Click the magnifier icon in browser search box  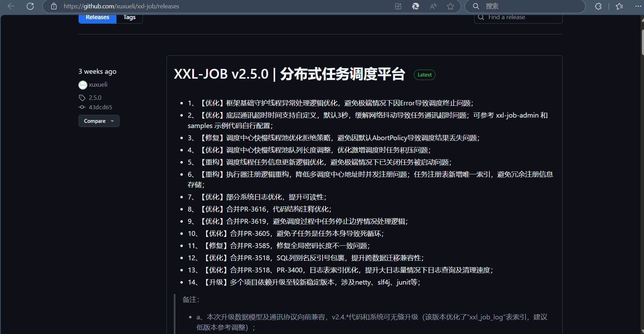[476, 6]
